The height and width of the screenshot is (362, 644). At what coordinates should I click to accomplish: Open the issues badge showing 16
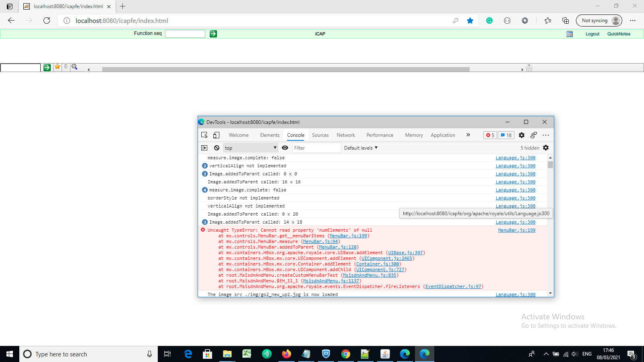coord(506,135)
